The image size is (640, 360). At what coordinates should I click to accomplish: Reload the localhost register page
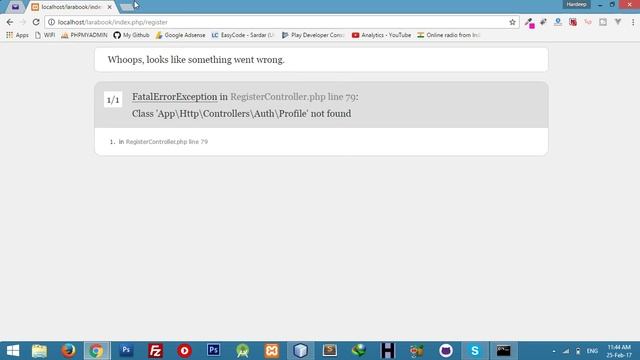[x=36, y=22]
